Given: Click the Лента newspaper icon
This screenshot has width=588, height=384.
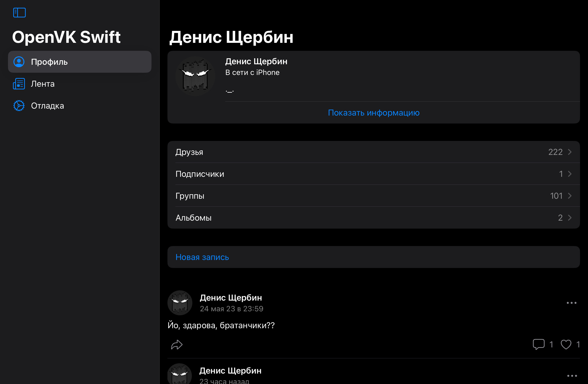Looking at the screenshot, I should click(x=19, y=84).
